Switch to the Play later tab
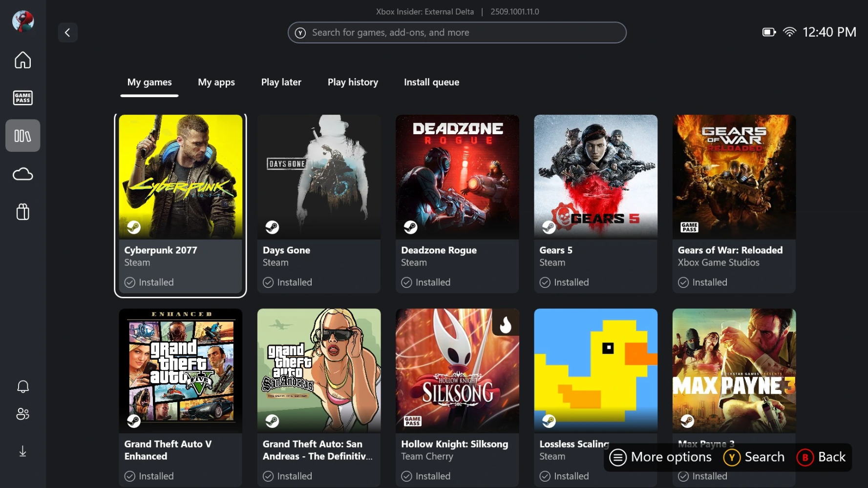The image size is (868, 488). tap(281, 82)
